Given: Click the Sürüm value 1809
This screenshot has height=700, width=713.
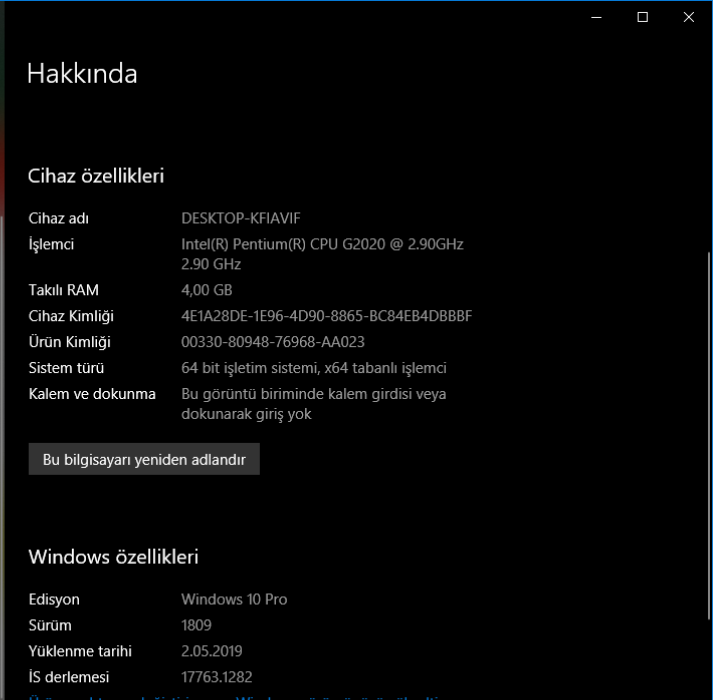Looking at the screenshot, I should click(x=196, y=625).
